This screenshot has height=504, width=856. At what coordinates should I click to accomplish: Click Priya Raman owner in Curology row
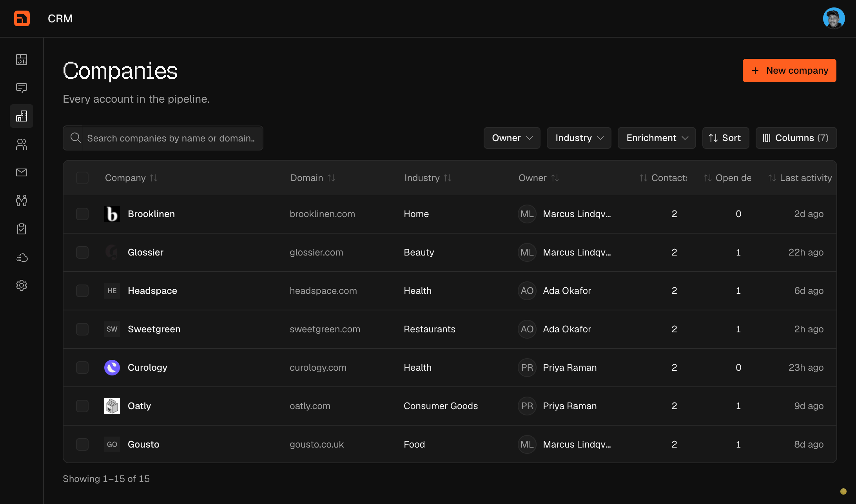tap(557, 368)
